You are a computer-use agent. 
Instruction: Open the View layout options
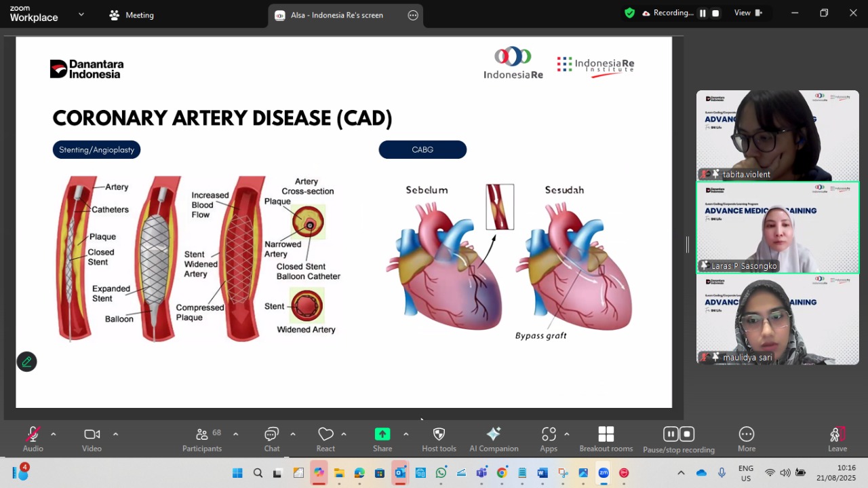point(748,13)
